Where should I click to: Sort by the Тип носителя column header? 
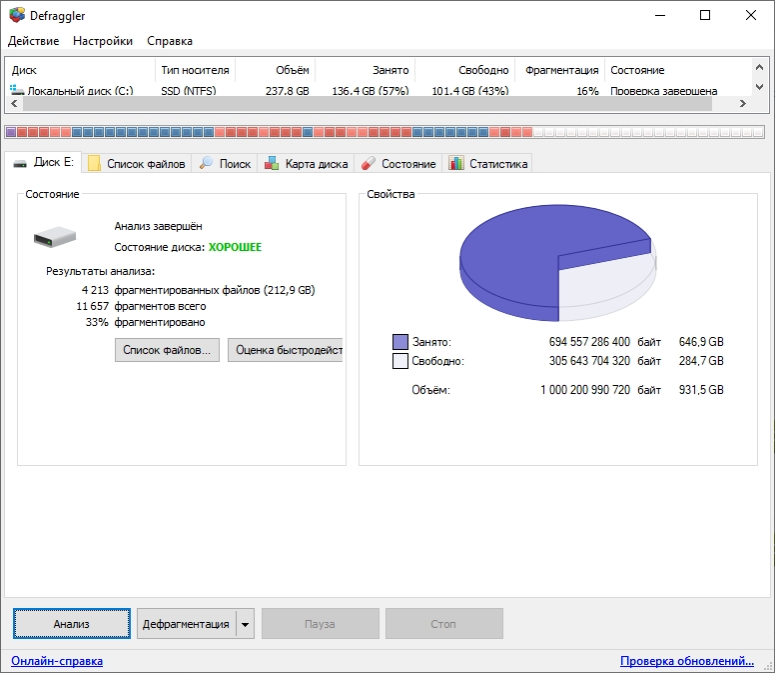coord(195,70)
